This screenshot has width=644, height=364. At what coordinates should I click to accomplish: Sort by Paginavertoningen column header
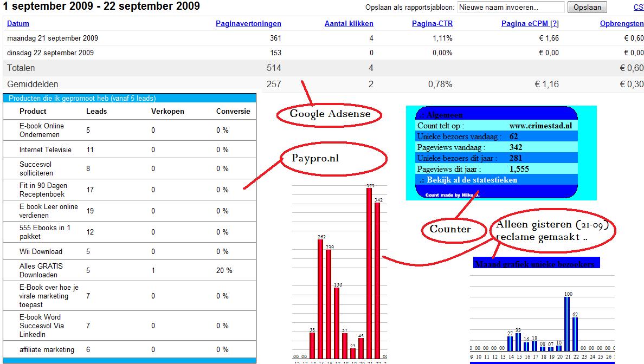click(x=248, y=24)
